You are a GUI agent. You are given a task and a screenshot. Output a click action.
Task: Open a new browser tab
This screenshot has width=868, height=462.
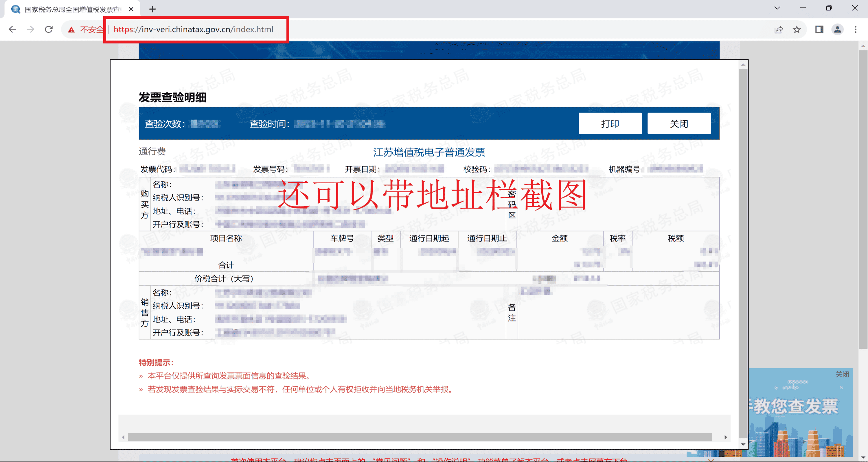tap(153, 9)
